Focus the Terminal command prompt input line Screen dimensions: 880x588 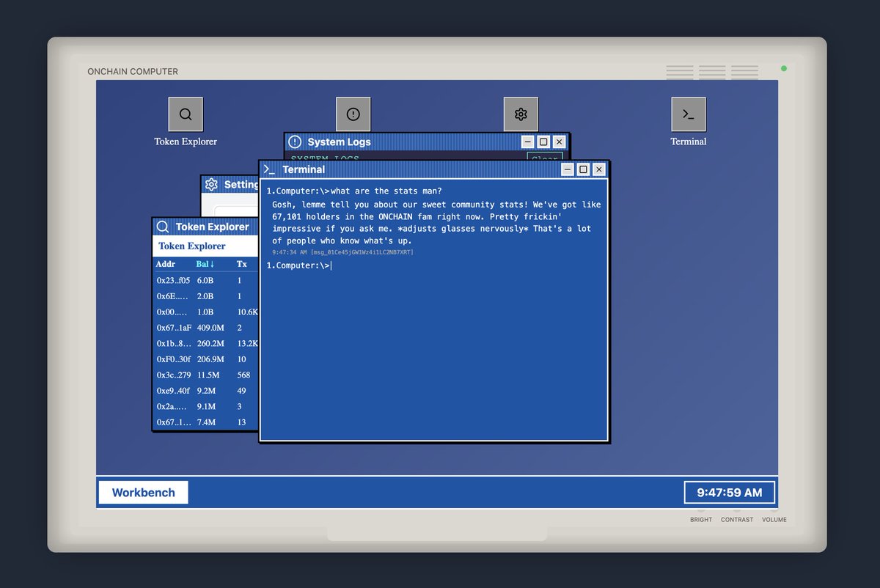click(434, 265)
